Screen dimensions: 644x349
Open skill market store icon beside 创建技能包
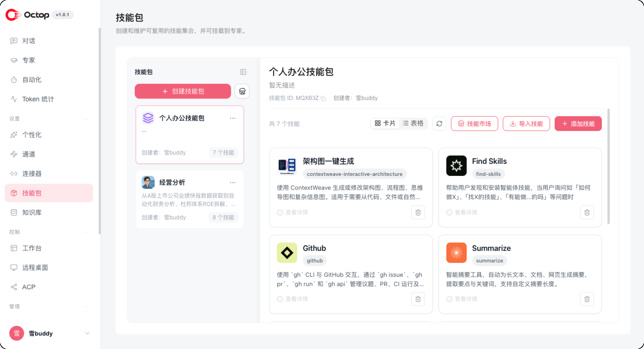click(x=242, y=91)
